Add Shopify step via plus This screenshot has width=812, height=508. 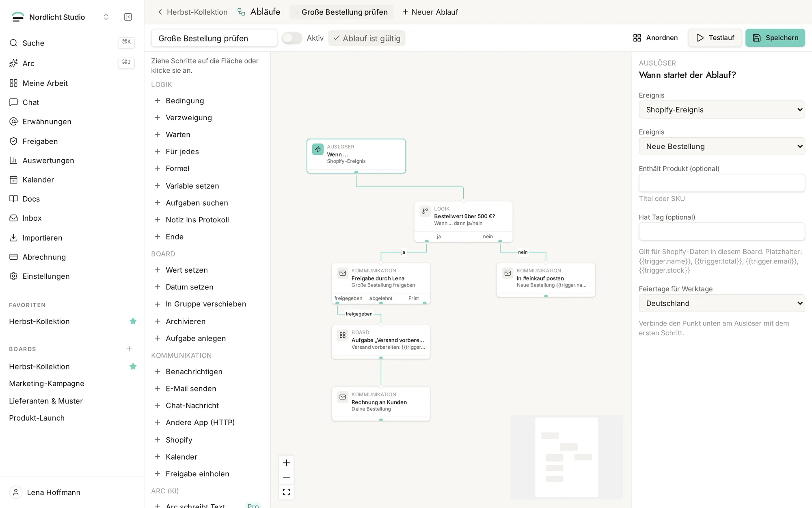click(x=157, y=440)
